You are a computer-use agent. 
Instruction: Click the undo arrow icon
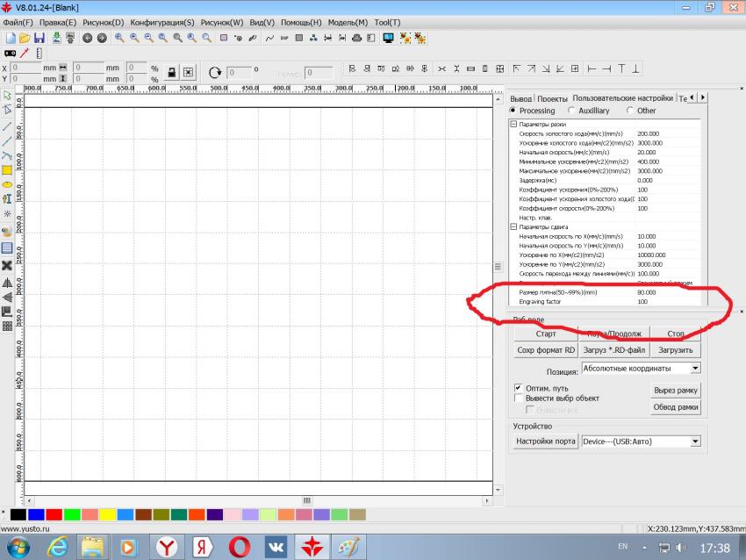[87, 38]
